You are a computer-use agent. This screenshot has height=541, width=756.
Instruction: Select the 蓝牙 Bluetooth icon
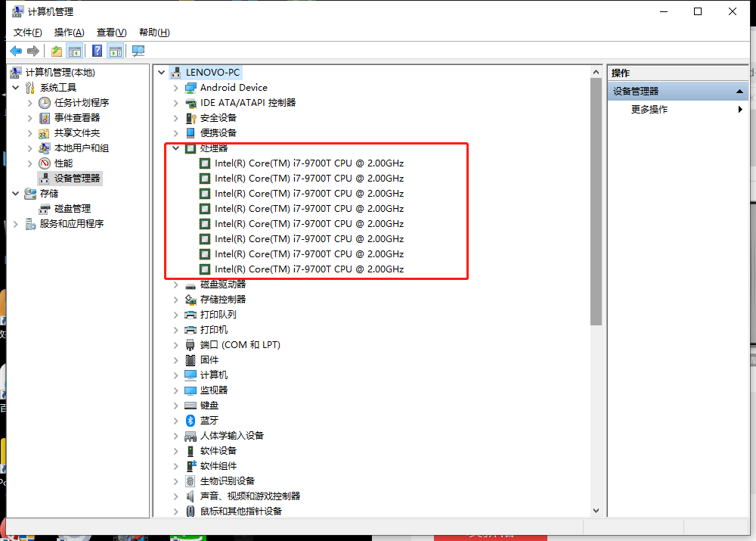click(191, 421)
